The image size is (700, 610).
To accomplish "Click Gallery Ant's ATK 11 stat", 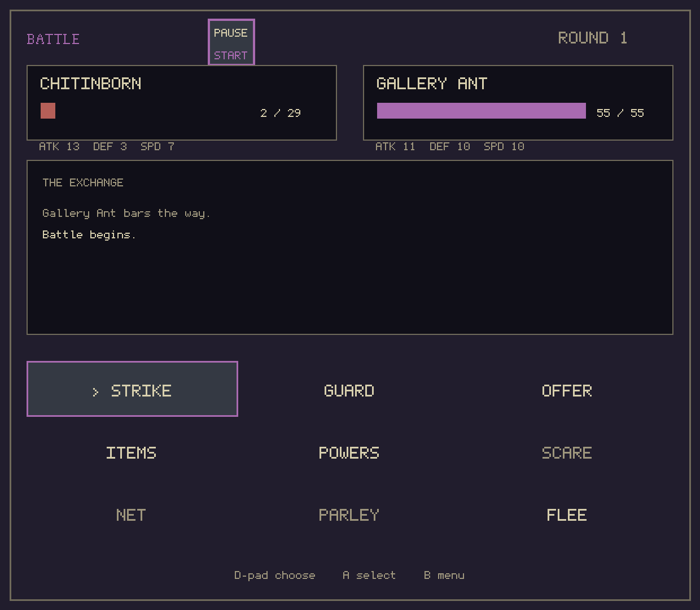I will [x=396, y=146].
